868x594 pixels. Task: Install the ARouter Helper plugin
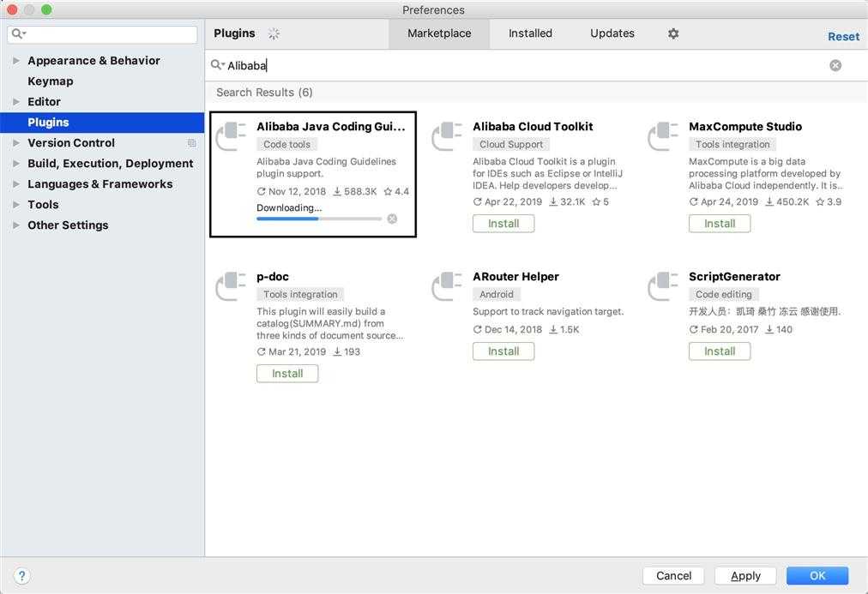tap(503, 351)
